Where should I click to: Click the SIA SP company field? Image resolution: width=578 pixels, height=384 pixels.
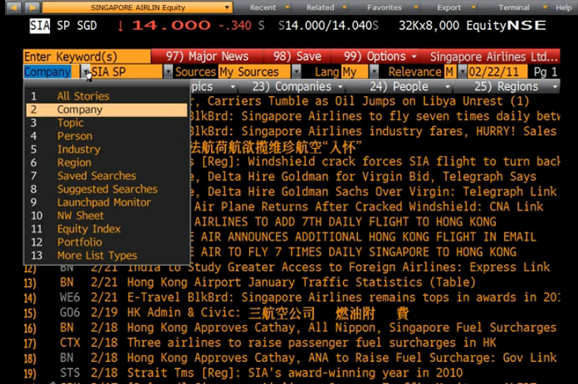(x=126, y=71)
